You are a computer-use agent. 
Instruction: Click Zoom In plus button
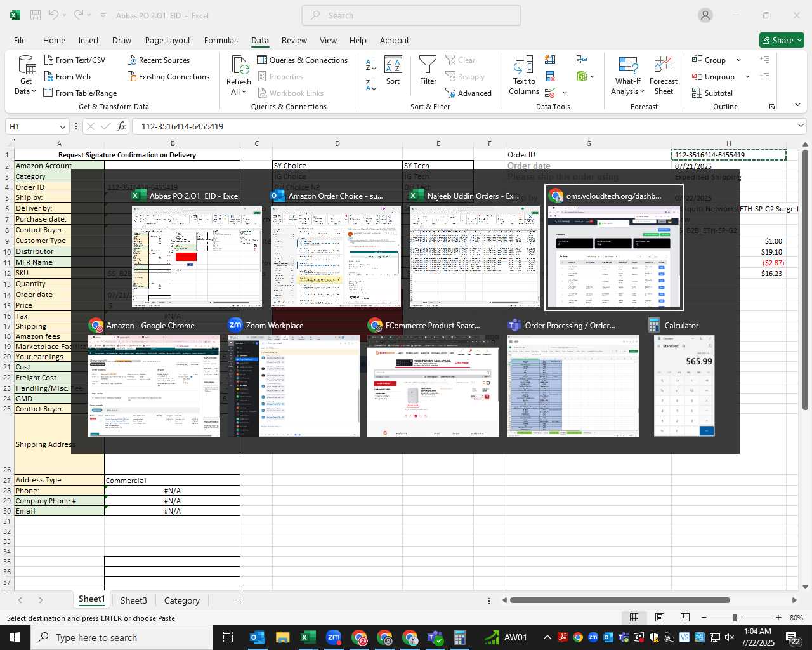778,618
